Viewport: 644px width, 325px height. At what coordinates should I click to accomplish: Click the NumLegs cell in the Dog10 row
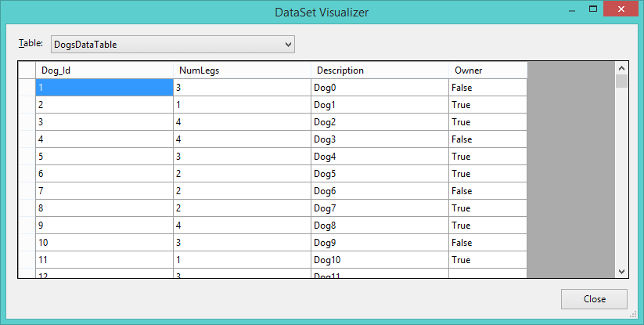coord(242,260)
